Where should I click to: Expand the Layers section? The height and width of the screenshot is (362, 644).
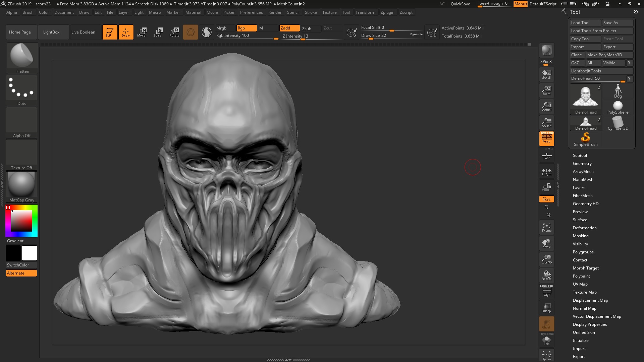coord(579,188)
